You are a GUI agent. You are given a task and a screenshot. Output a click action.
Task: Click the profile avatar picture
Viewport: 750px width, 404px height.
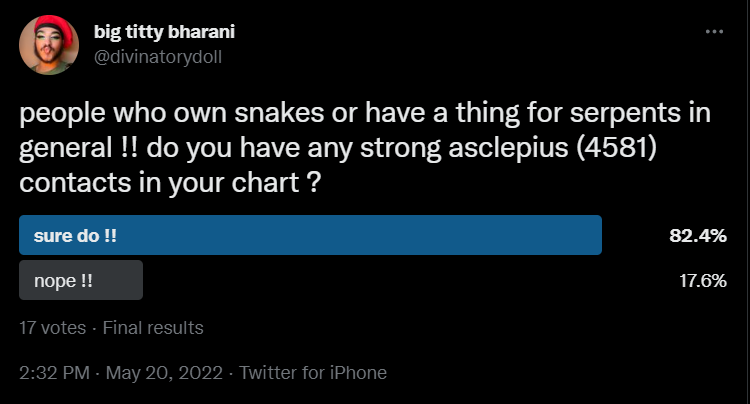click(48, 44)
